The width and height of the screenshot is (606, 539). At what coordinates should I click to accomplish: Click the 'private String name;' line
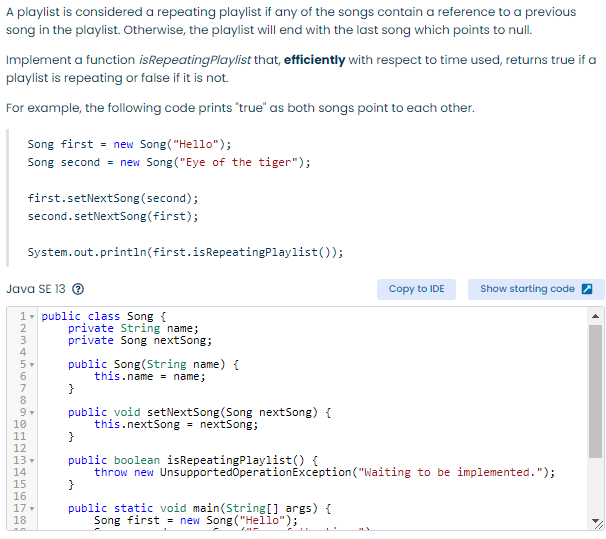tap(133, 328)
